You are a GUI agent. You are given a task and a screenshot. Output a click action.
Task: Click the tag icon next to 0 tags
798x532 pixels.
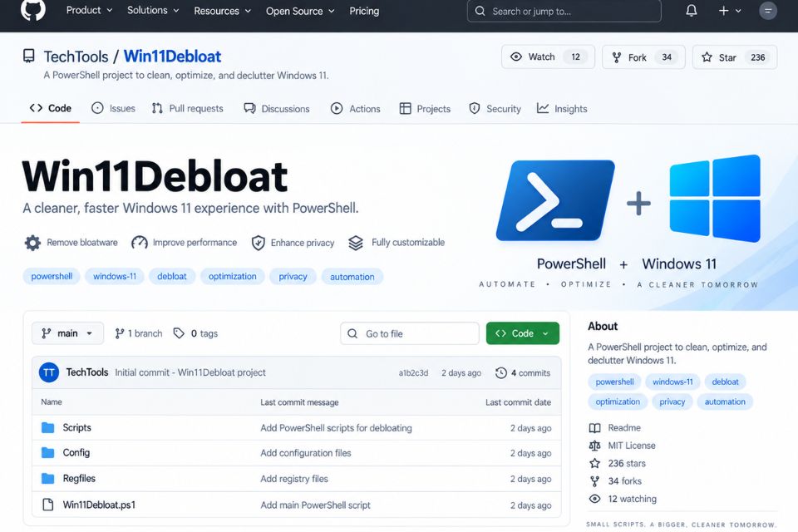pos(179,333)
